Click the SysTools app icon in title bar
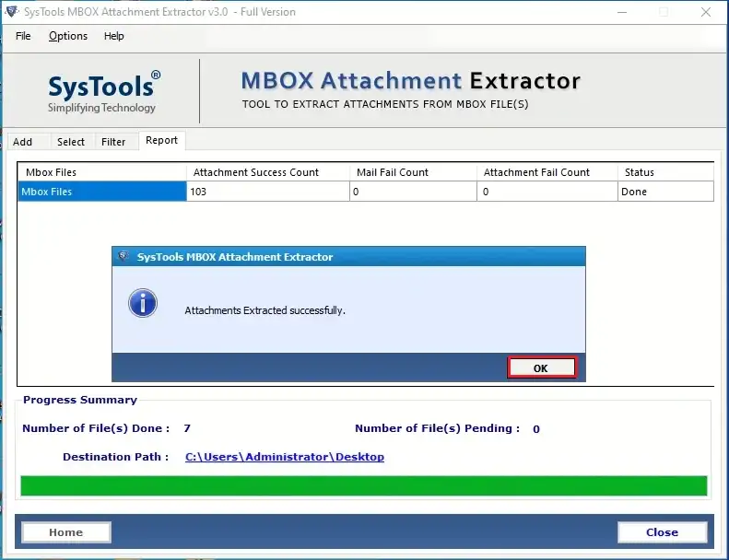This screenshot has width=729, height=560. coord(12,12)
